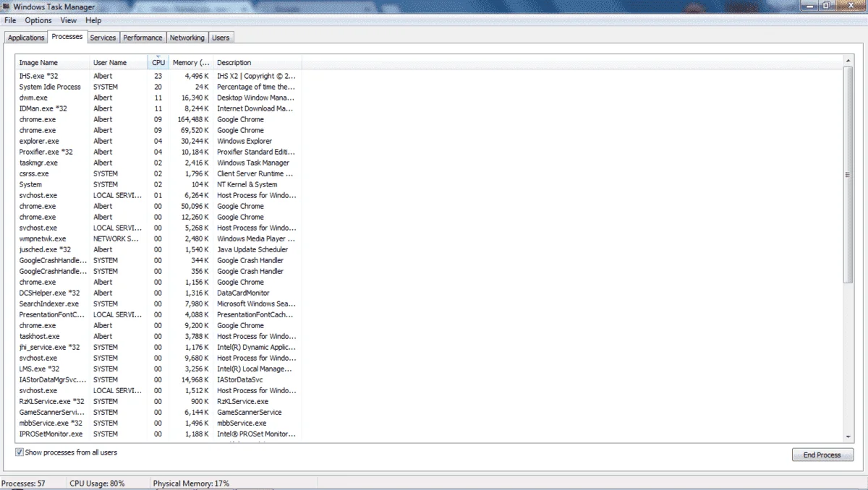Select chrome.exe using 50,096 K memory
Image resolution: width=868 pixels, height=490 pixels.
pos(158,205)
